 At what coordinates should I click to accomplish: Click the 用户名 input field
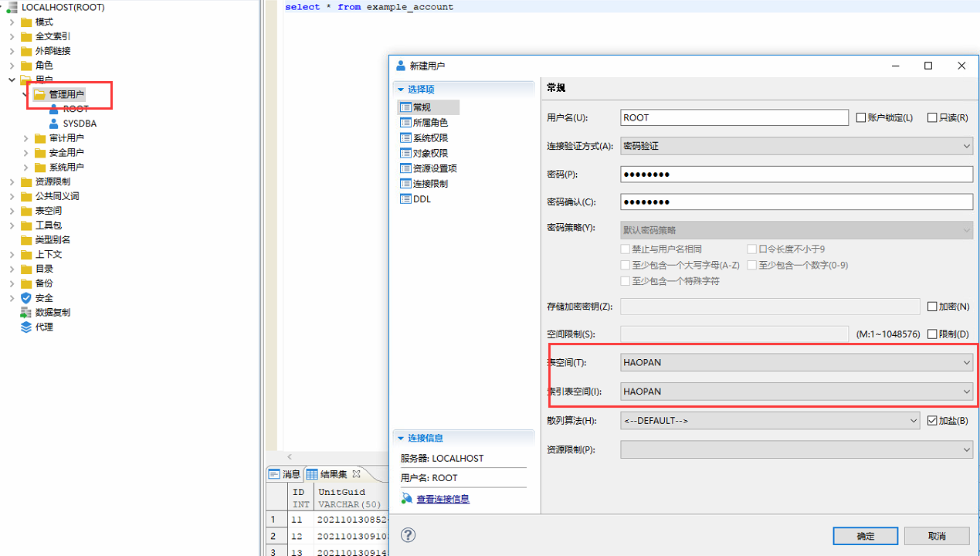(734, 118)
